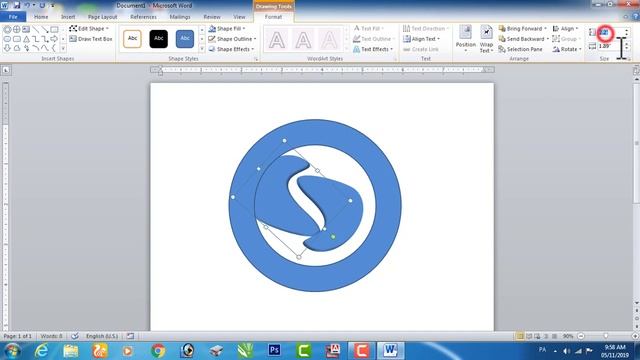The height and width of the screenshot is (360, 640).
Task: Select the blue ring shape
Action: [x=315, y=278]
